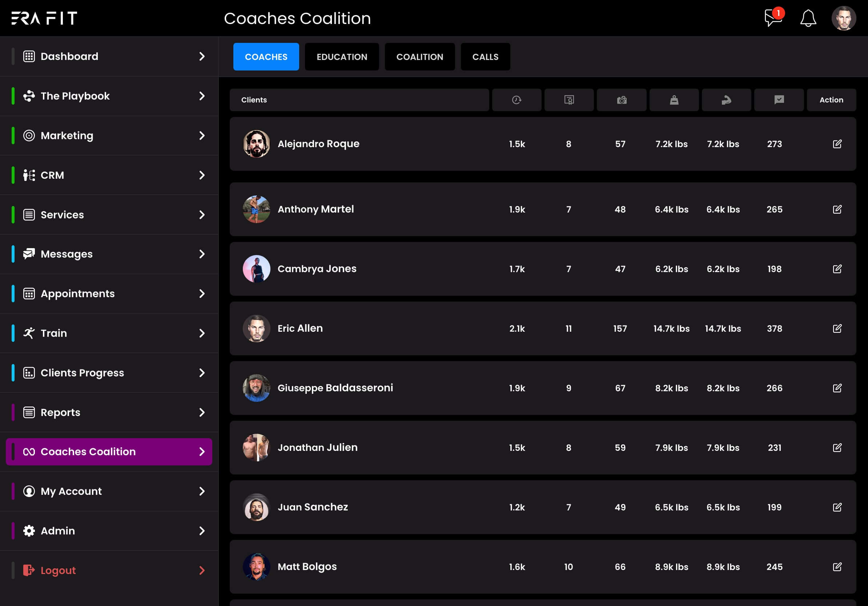This screenshot has height=606, width=868.
Task: Expand the Appointments chevron
Action: click(x=202, y=294)
